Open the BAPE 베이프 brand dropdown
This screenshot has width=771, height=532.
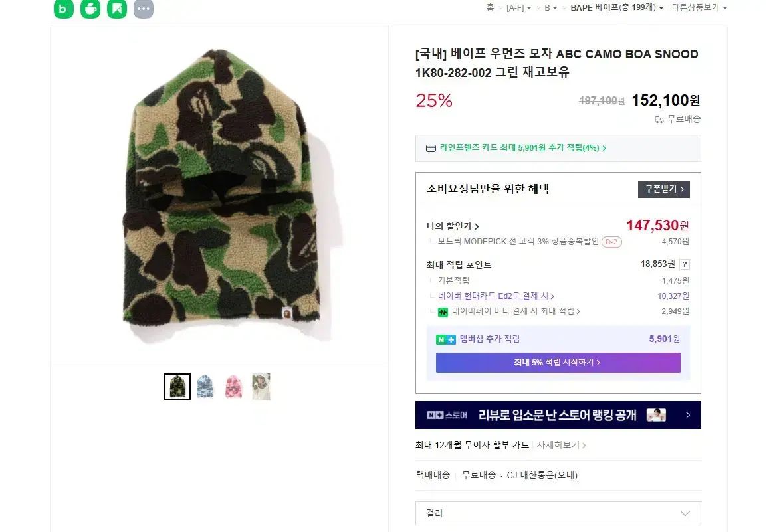click(x=616, y=8)
